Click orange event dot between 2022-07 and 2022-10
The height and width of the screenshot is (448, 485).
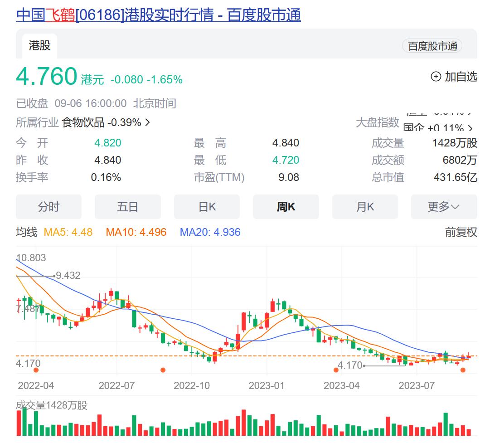click(x=163, y=370)
